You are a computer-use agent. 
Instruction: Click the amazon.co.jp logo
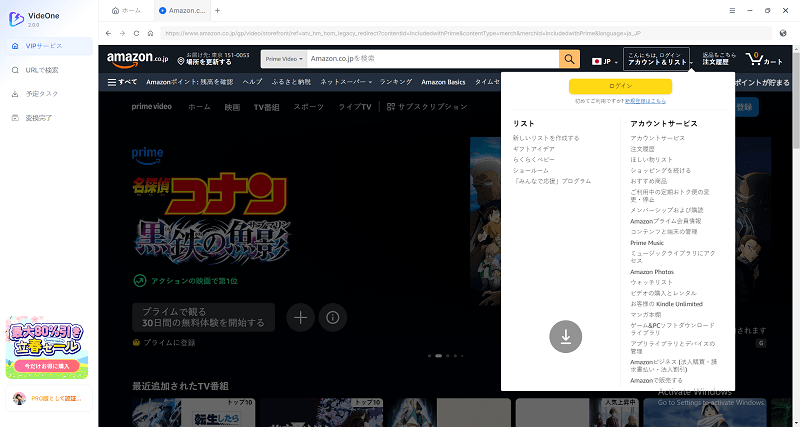point(138,59)
